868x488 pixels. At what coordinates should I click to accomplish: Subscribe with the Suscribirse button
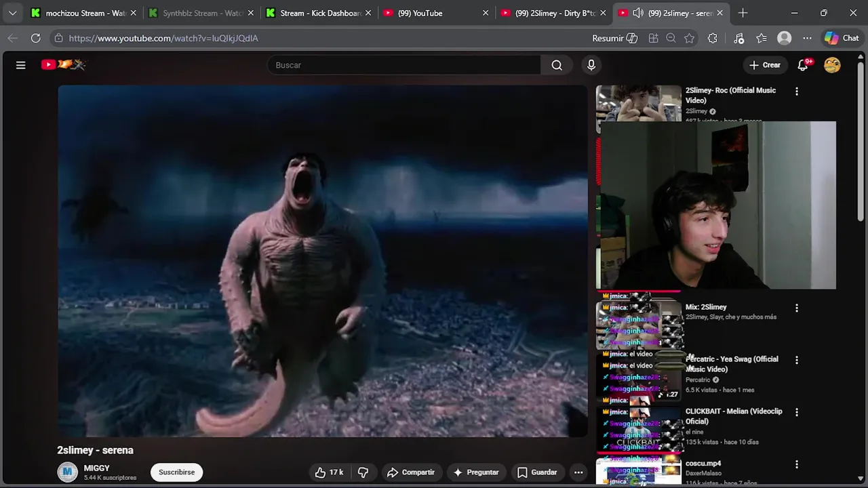pos(176,472)
